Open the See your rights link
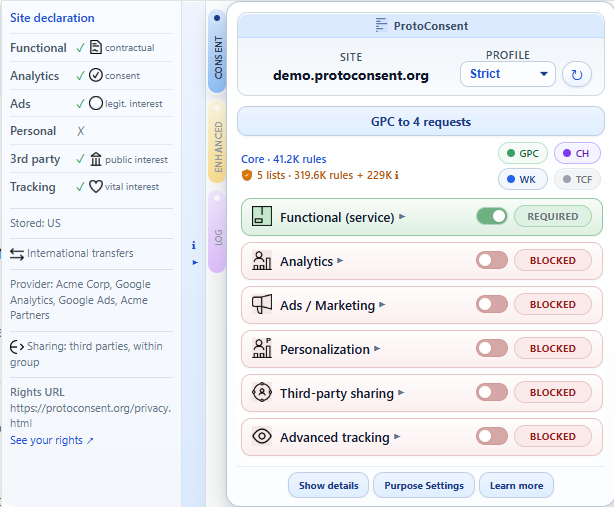This screenshot has width=614, height=507. coord(52,440)
